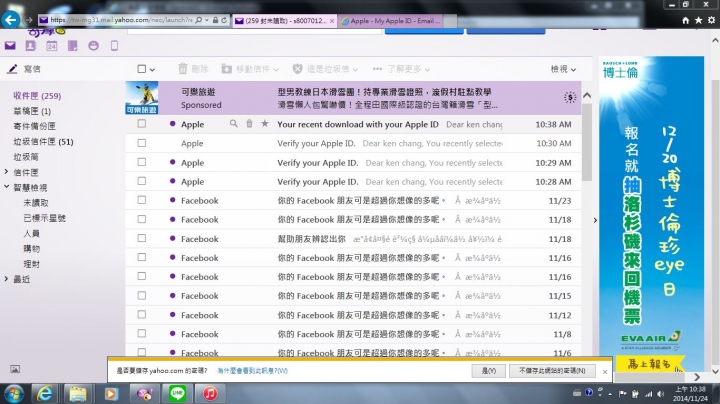Tick checkbox for 11/23 Facebook email
Screen dimensions: 720x404
click(x=141, y=200)
